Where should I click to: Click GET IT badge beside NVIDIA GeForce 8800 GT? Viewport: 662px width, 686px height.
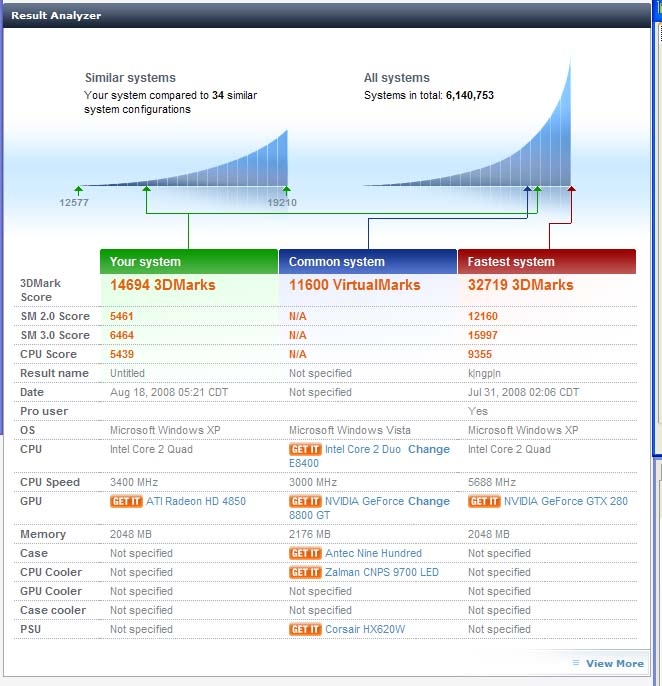point(305,501)
